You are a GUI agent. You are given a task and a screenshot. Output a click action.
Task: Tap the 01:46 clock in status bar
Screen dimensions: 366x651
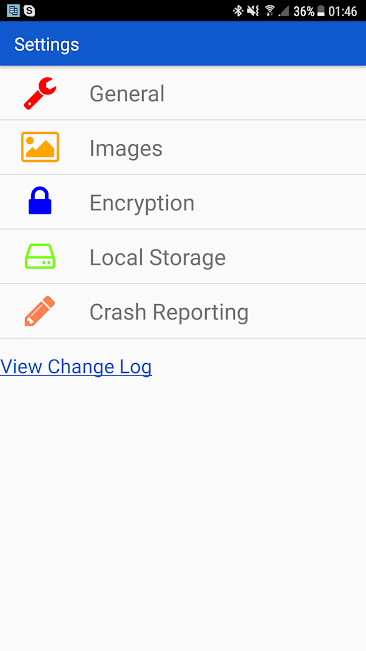coord(343,11)
